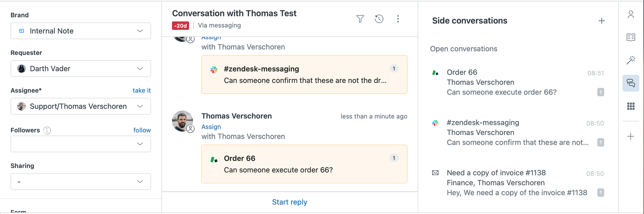
Task: Click the Followers info icon
Action: pos(47,130)
